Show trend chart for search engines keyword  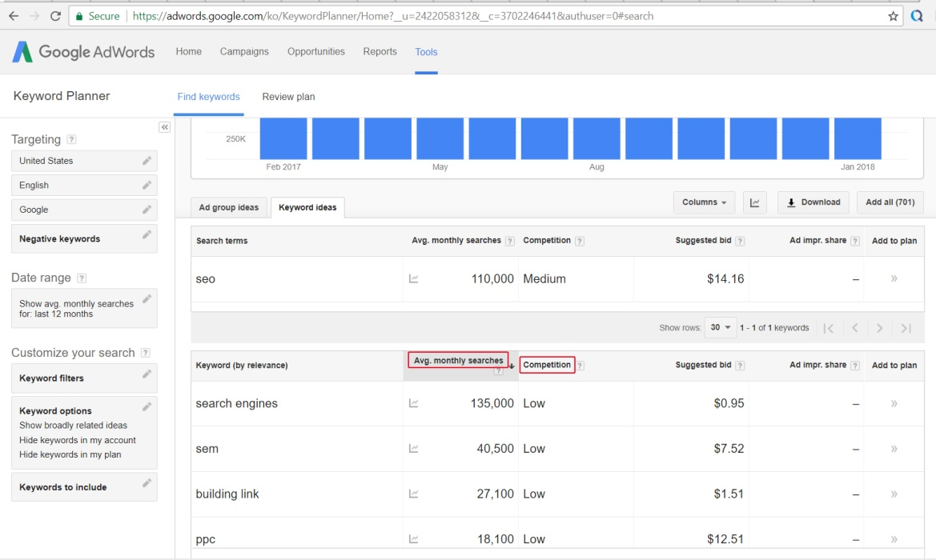pyautogui.click(x=413, y=403)
